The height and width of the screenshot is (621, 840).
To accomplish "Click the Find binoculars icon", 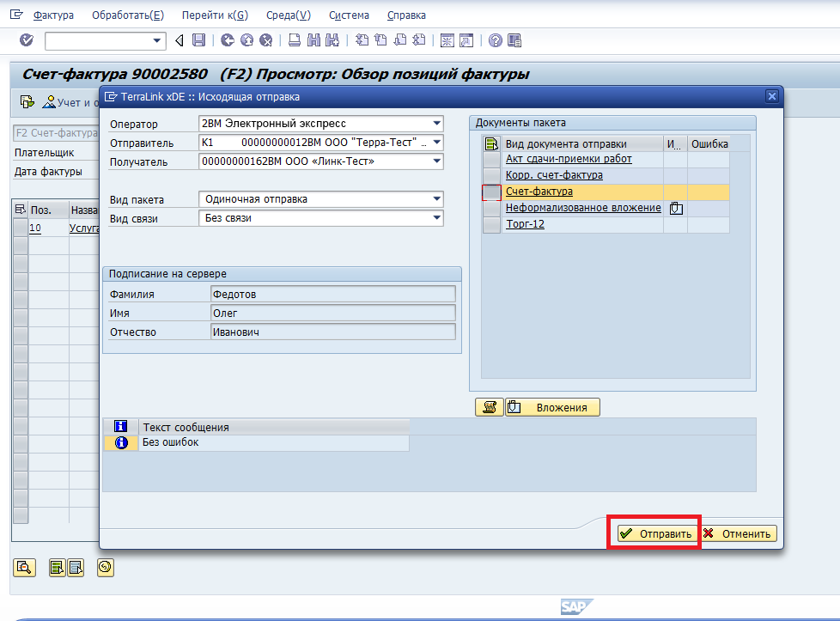I will click(x=313, y=40).
